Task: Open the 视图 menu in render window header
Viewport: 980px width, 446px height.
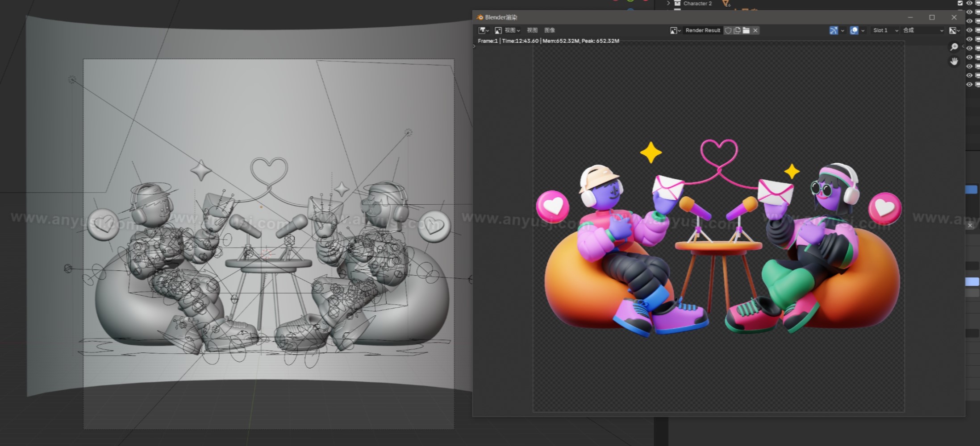Action: (x=532, y=30)
